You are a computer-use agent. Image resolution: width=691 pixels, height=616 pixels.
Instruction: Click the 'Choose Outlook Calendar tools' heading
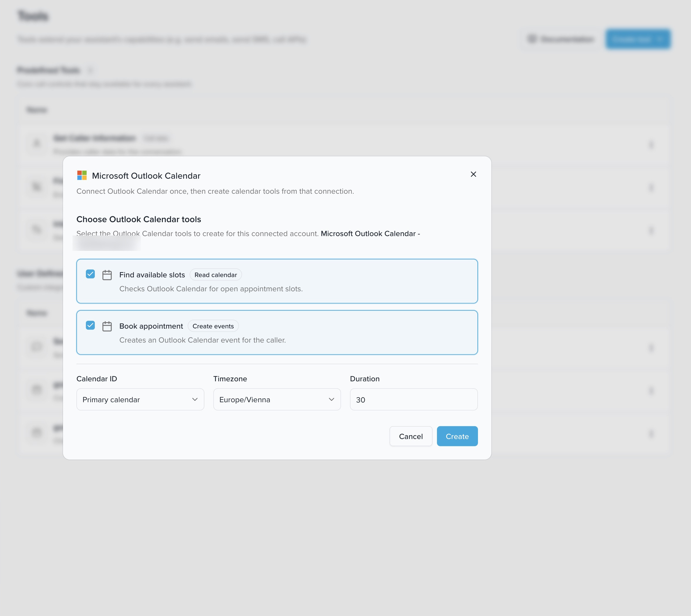tap(139, 219)
